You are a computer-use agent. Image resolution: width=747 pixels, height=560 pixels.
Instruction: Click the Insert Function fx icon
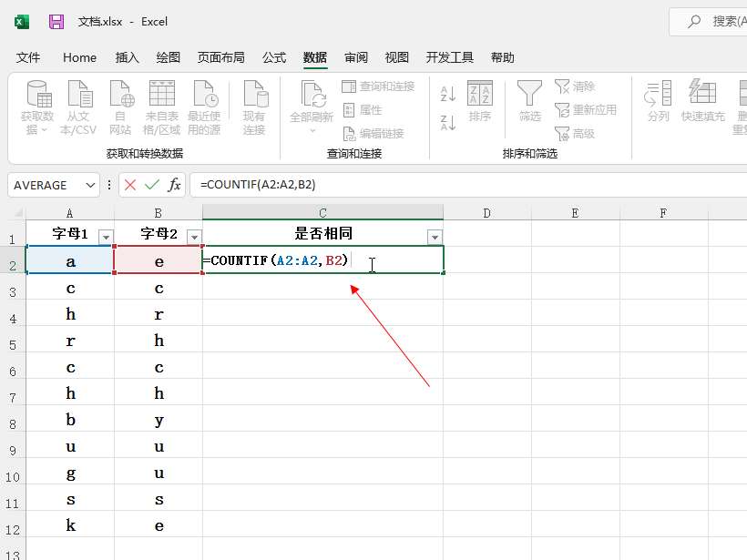[174, 185]
